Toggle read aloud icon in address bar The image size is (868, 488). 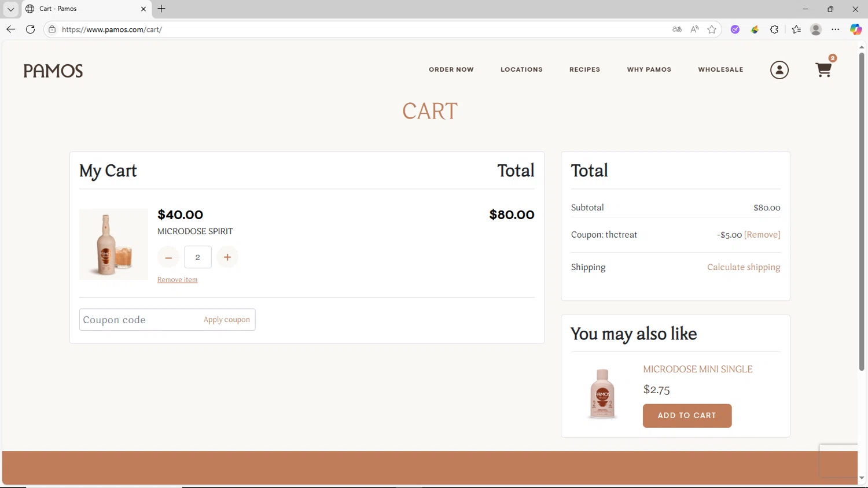point(694,29)
